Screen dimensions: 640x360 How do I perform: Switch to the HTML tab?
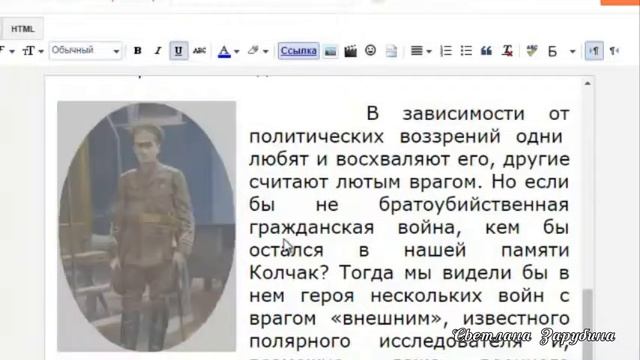22,29
